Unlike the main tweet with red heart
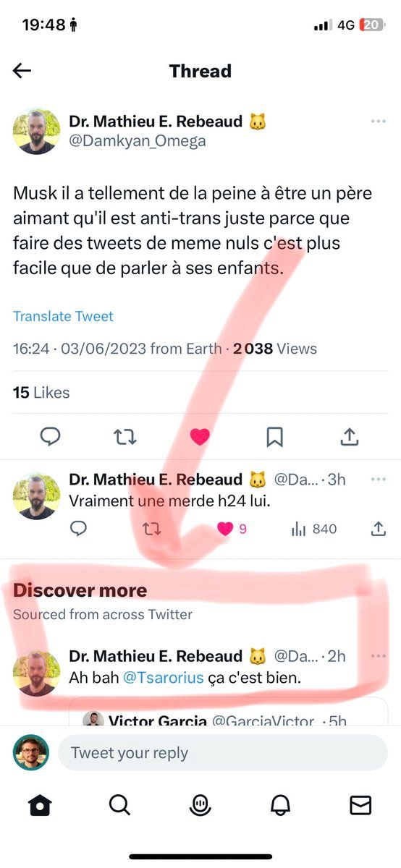401x868 pixels. (200, 436)
